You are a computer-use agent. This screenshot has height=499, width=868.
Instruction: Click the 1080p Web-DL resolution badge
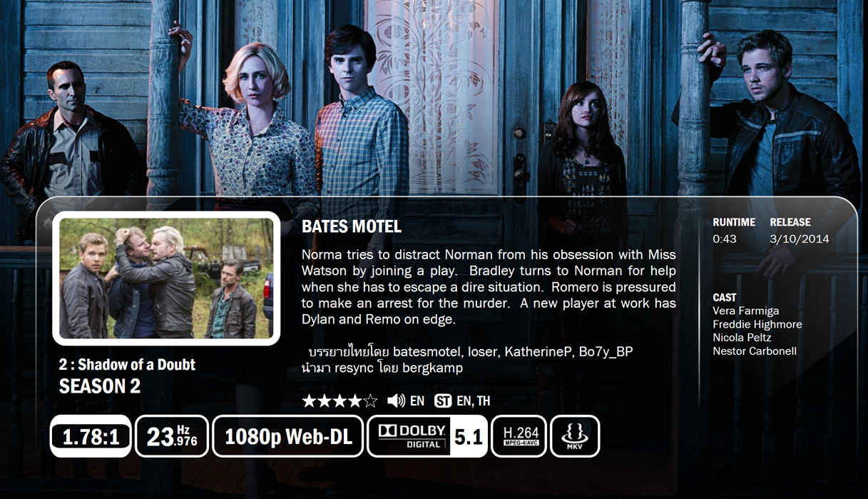(x=288, y=436)
